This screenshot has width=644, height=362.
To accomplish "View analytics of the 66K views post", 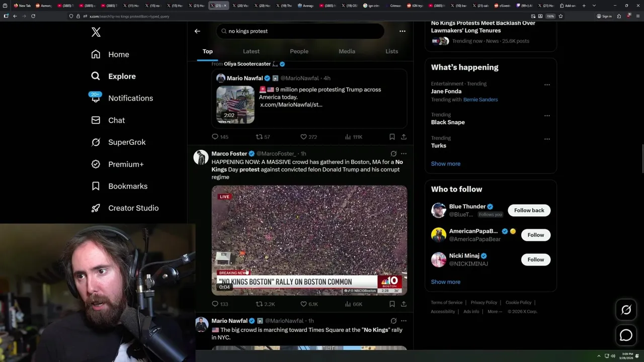I will coord(353,304).
